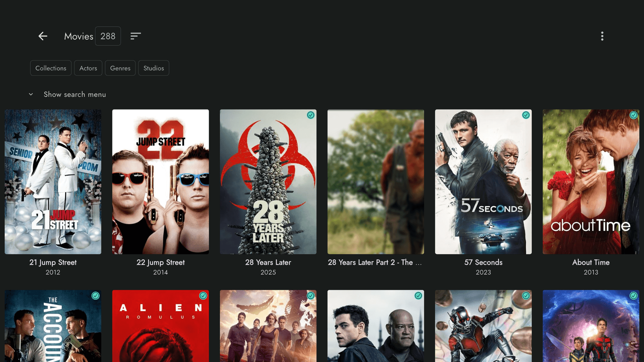This screenshot has height=362, width=644.
Task: Click the 28 Years Later title text
Action: (x=268, y=262)
